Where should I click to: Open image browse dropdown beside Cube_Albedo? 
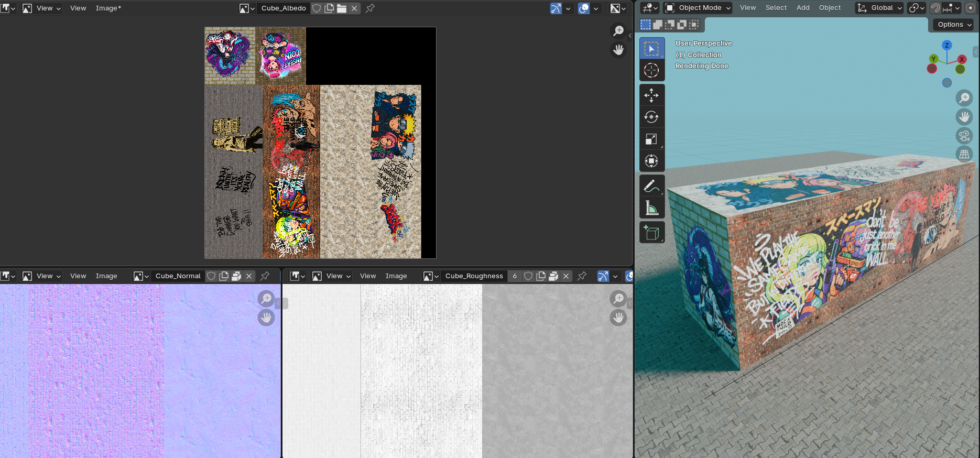pyautogui.click(x=247, y=8)
